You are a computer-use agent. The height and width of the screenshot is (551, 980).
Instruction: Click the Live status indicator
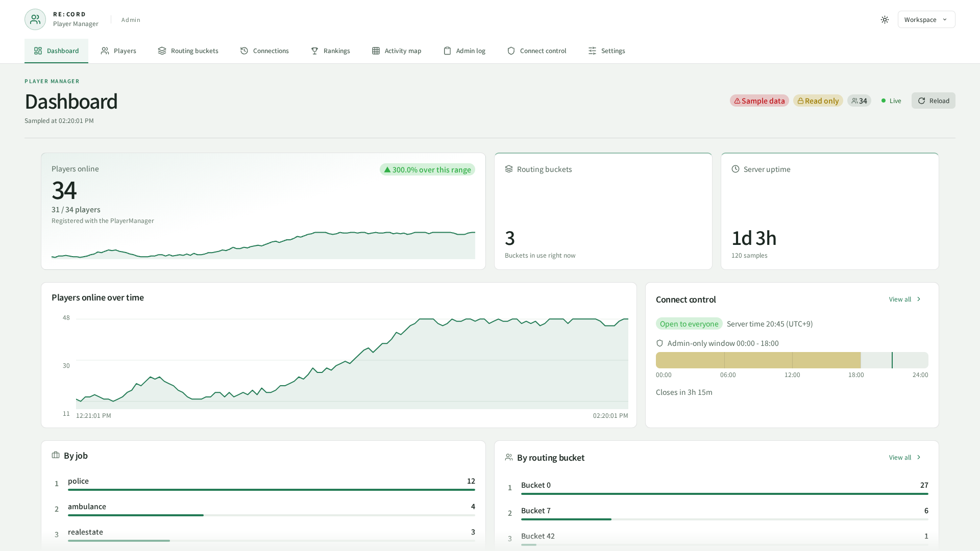891,101
